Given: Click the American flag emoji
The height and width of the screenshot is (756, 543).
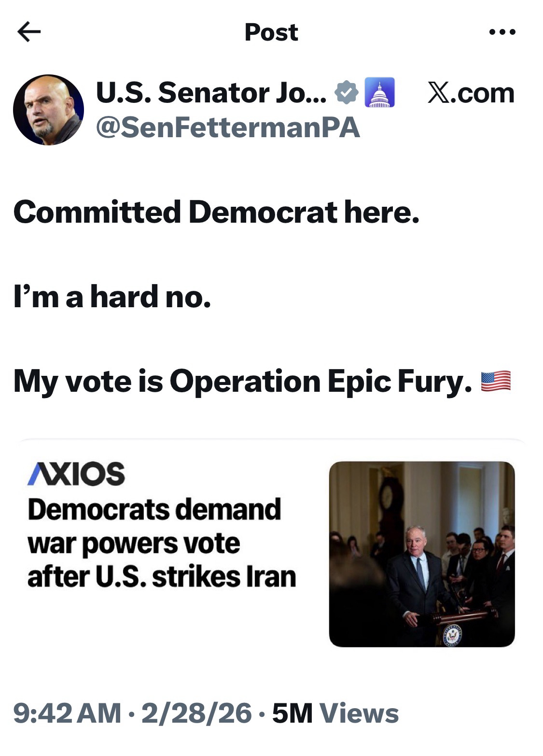Looking at the screenshot, I should pyautogui.click(x=496, y=381).
